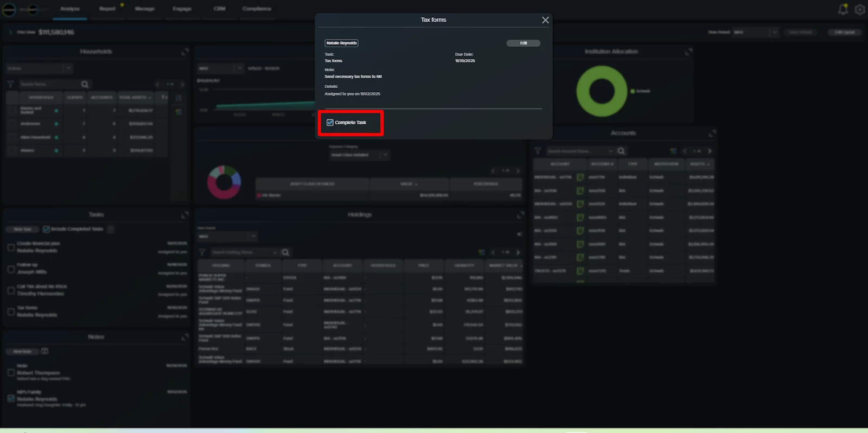The width and height of the screenshot is (868, 433).
Task: Sort Accounts by the Assets column
Action: 700,164
